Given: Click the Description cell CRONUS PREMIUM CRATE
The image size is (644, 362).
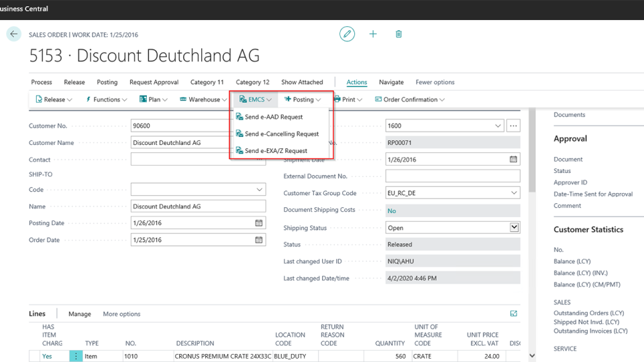Looking at the screenshot, I should pyautogui.click(x=223, y=356).
